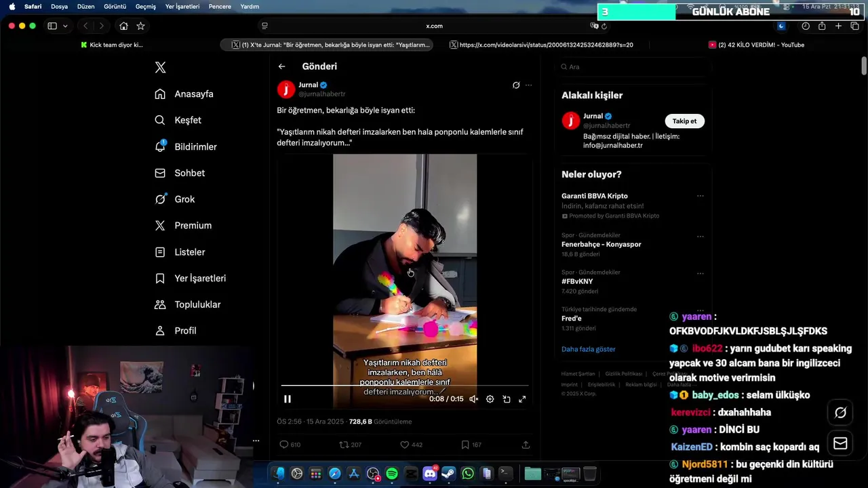The image size is (868, 488).
Task: Open the Safari share button
Action: tap(822, 26)
